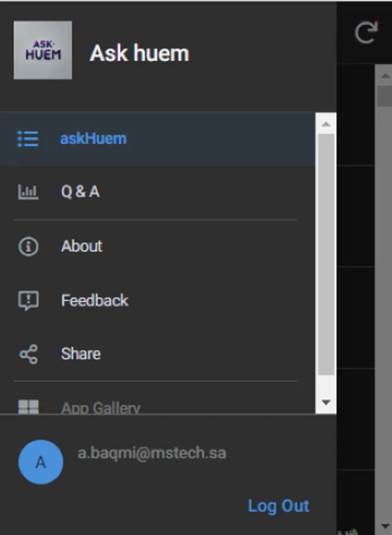392x535 pixels.
Task: Select the askHuem list icon
Action: click(28, 139)
